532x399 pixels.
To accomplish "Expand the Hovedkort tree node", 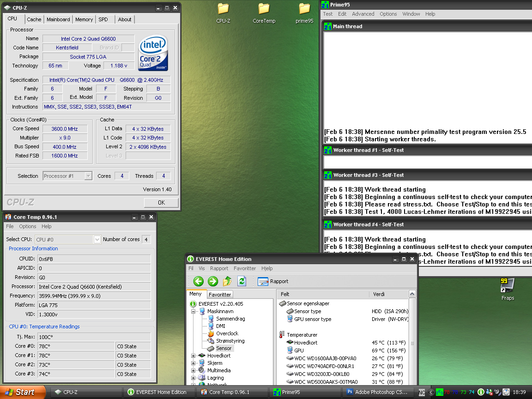I will pos(193,356).
